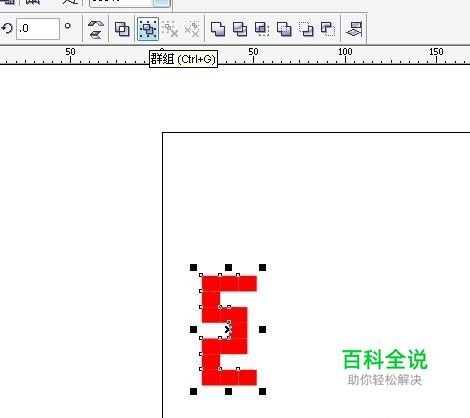The image size is (470, 418).
Task: Open the Align and Distribute icon
Action: tap(354, 29)
